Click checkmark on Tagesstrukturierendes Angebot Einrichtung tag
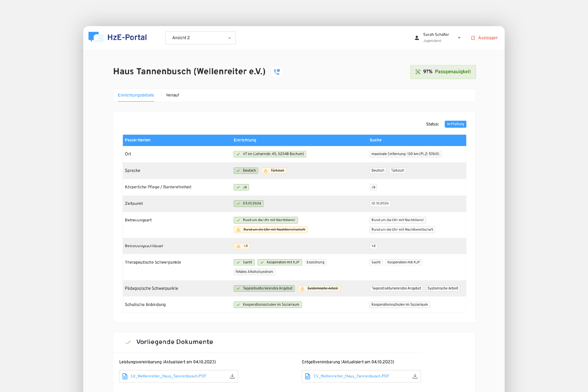Image resolution: width=588 pixels, height=392 pixels. [x=238, y=289]
